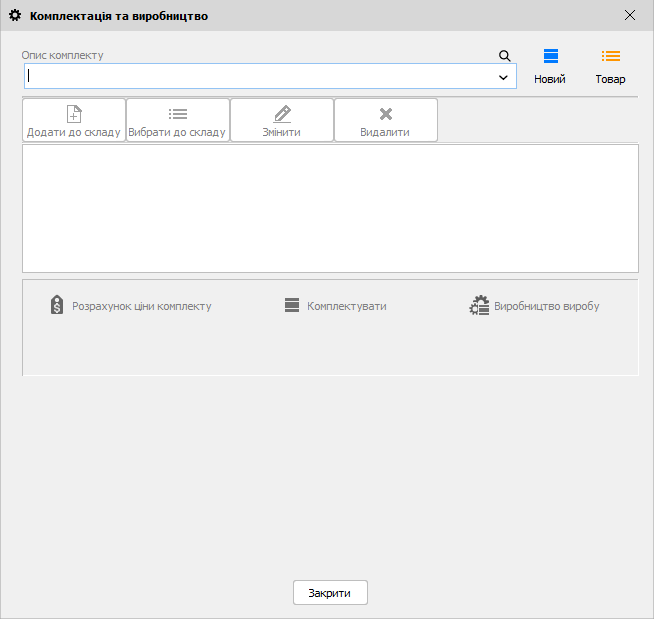Select the Товар text label

click(611, 79)
